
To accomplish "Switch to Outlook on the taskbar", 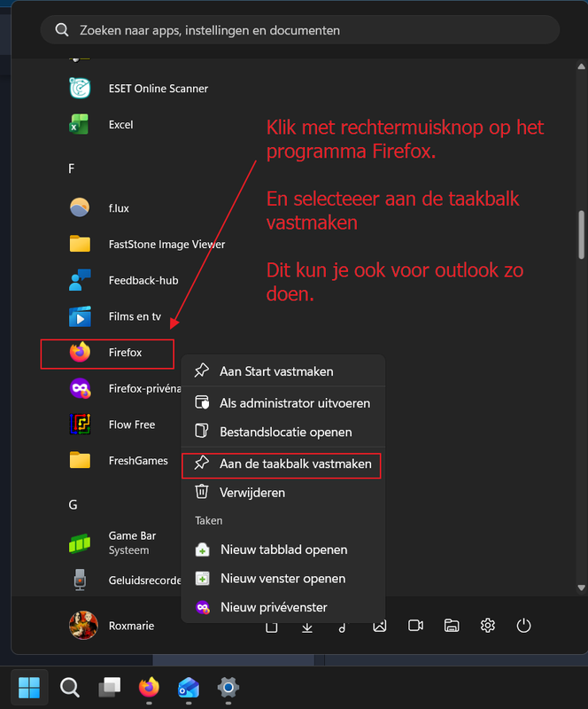I will (189, 688).
